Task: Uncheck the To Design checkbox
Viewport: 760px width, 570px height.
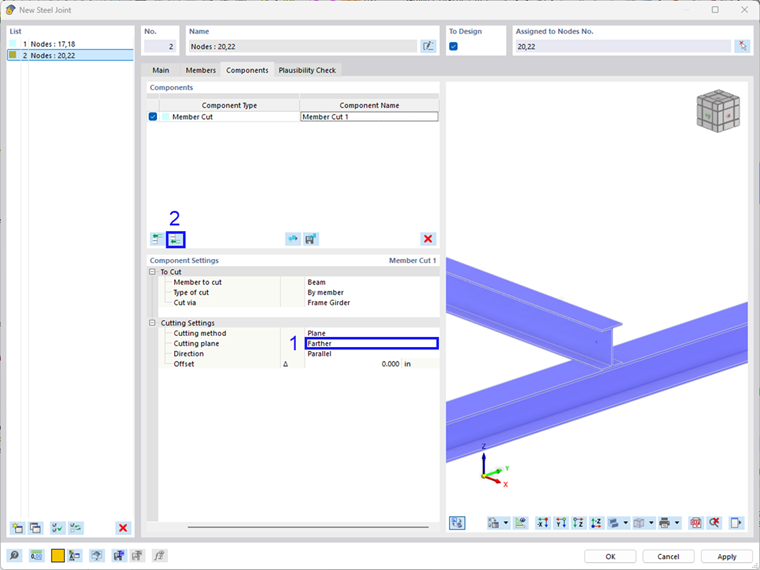Action: click(454, 47)
